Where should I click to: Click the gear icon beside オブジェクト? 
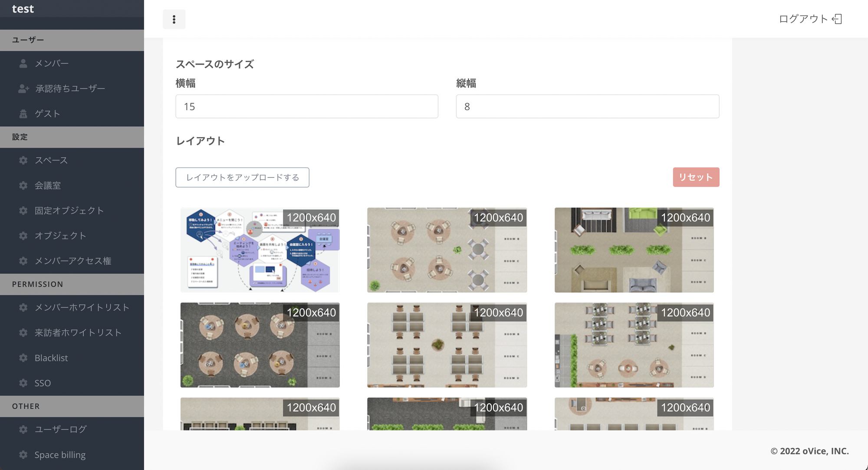(23, 236)
